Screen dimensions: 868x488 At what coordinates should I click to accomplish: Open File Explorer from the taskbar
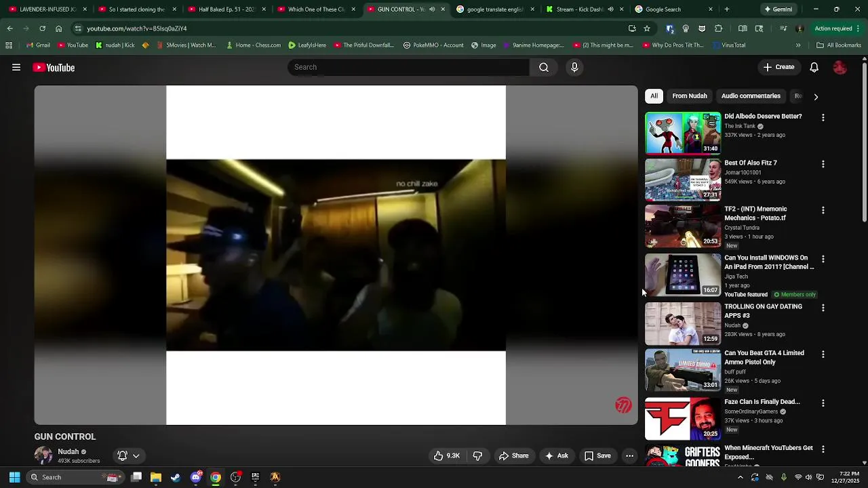(x=156, y=477)
